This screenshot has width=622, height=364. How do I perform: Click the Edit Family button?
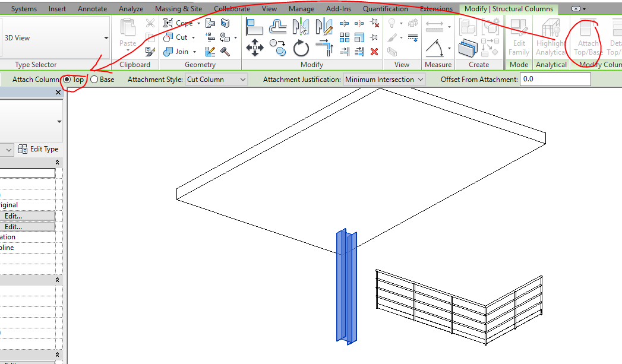point(518,39)
